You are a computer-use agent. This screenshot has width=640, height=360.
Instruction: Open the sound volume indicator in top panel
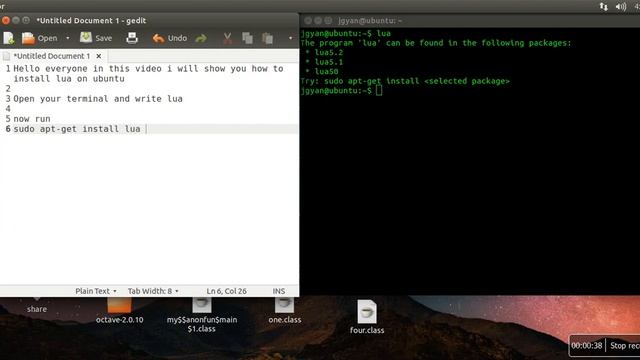click(621, 6)
